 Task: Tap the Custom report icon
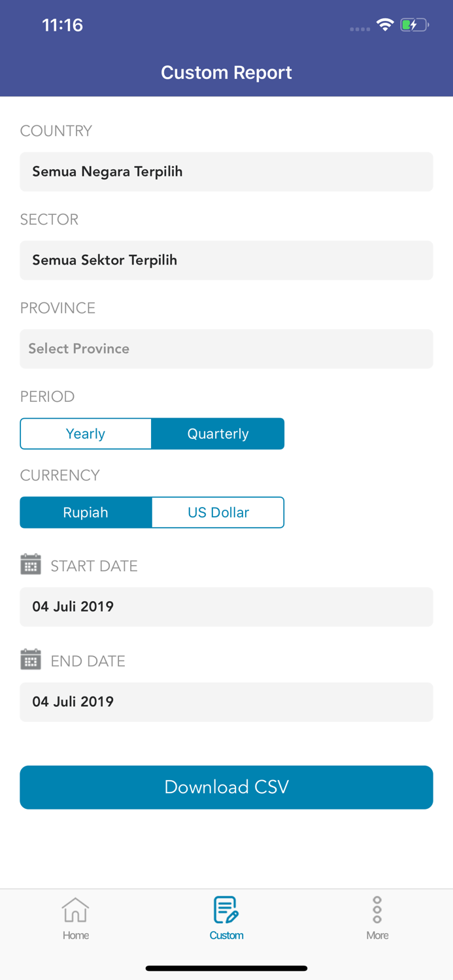[226, 909]
